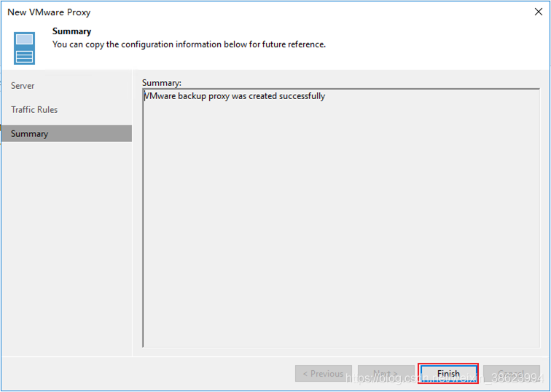Click the VMware proxy server icon
The height and width of the screenshot is (392, 551).
tap(24, 48)
